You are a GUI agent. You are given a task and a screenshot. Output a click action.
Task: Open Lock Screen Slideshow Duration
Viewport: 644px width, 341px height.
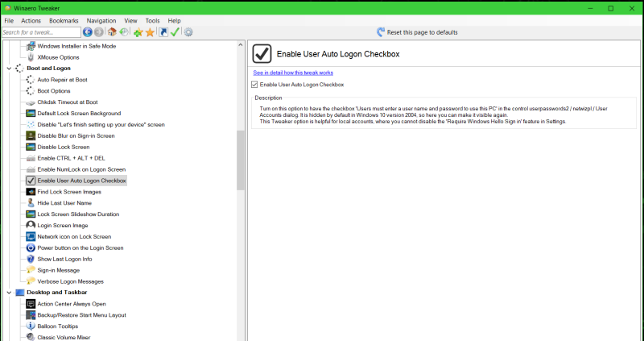coord(78,214)
